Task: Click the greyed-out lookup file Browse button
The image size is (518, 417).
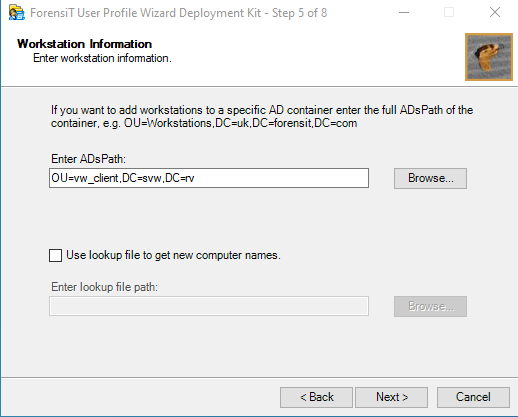Action: tap(430, 306)
